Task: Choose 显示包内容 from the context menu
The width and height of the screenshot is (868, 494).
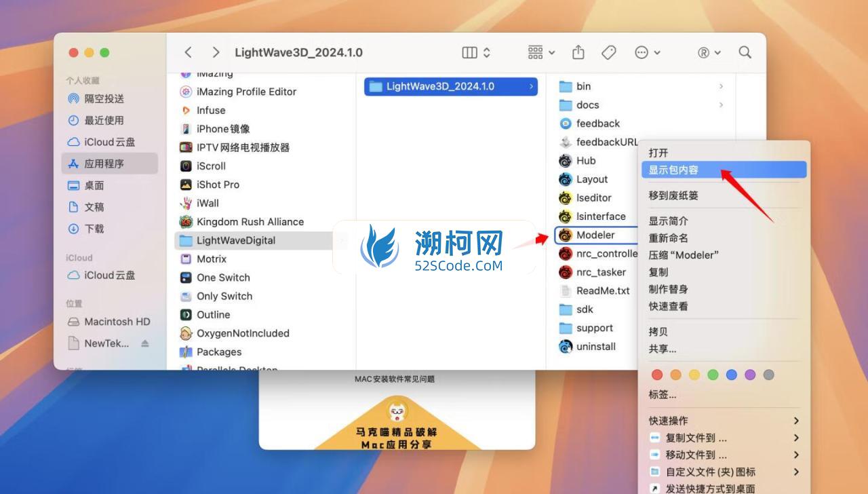Action: 724,170
